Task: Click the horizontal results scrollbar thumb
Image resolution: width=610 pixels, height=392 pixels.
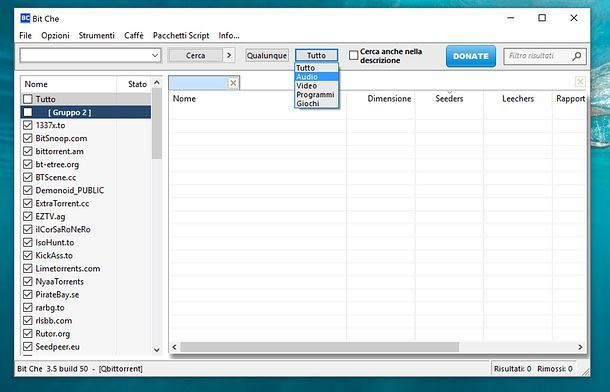Action: 319,347
